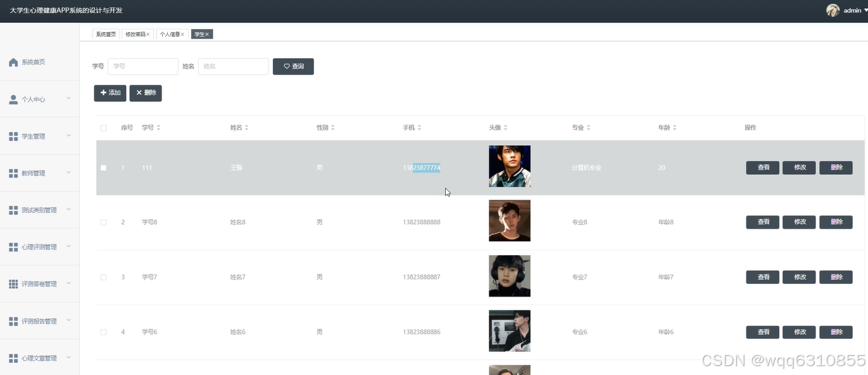Focus the 学号 search input field
Viewport: 868px width, 375px height.
click(x=143, y=67)
